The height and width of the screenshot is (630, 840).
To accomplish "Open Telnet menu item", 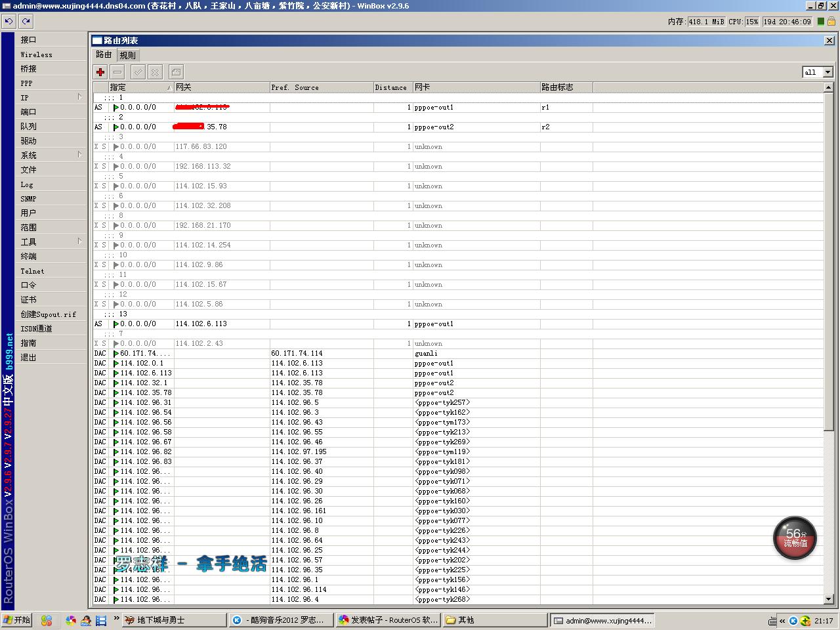I will [51, 271].
